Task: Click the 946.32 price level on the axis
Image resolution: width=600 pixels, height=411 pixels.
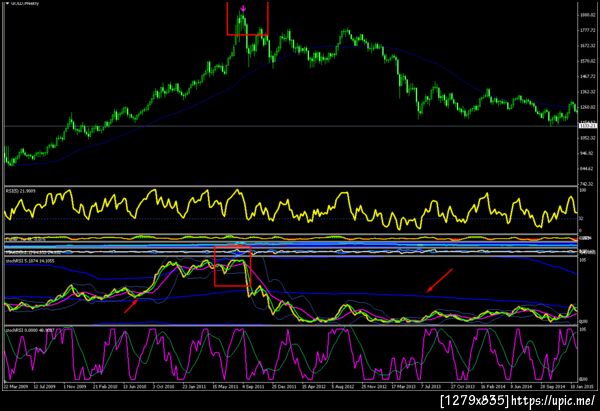Action: pyautogui.click(x=587, y=153)
